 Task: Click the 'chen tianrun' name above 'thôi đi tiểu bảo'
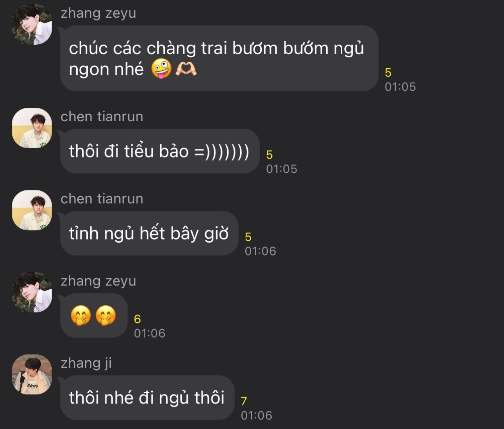coord(102,117)
